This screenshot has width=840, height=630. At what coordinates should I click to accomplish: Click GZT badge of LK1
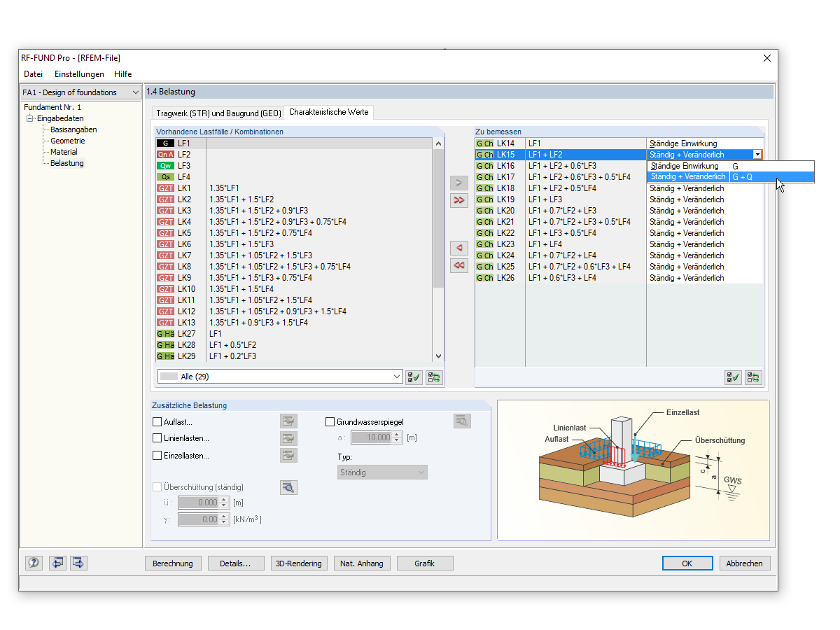(x=165, y=188)
